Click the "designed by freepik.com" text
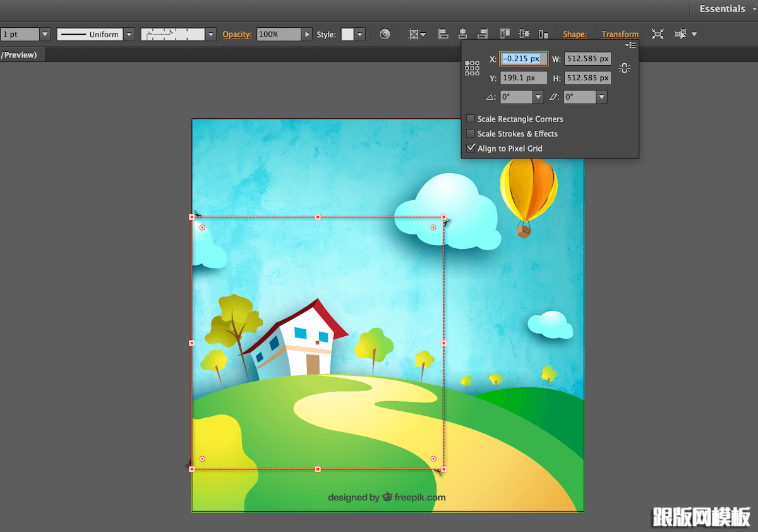Viewport: 758px width, 532px height. tap(387, 497)
